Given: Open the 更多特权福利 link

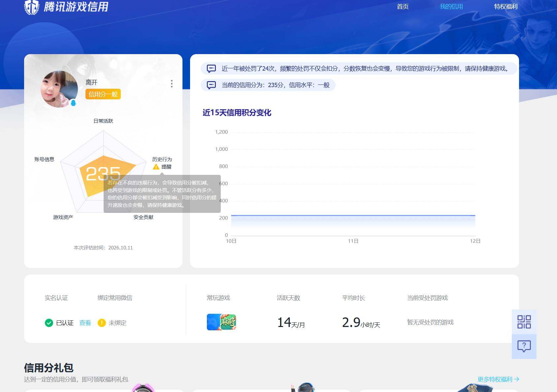Looking at the screenshot, I should point(498,379).
